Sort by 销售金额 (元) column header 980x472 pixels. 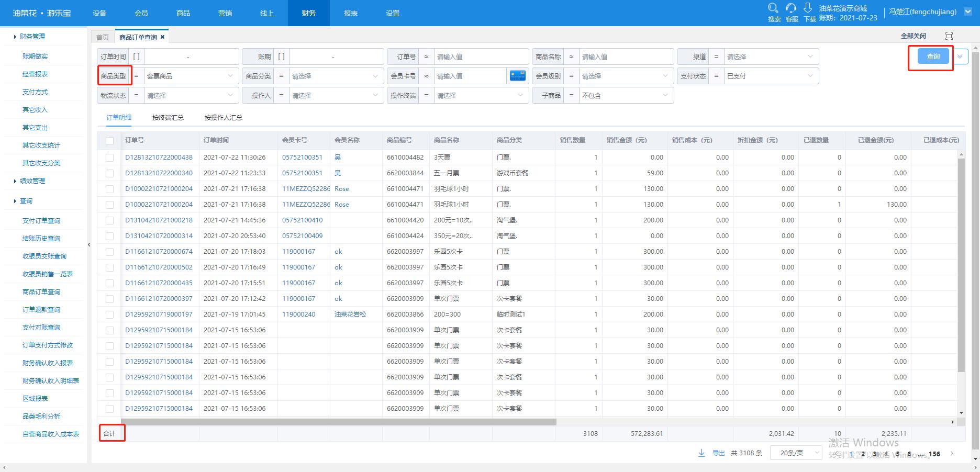pyautogui.click(x=627, y=140)
